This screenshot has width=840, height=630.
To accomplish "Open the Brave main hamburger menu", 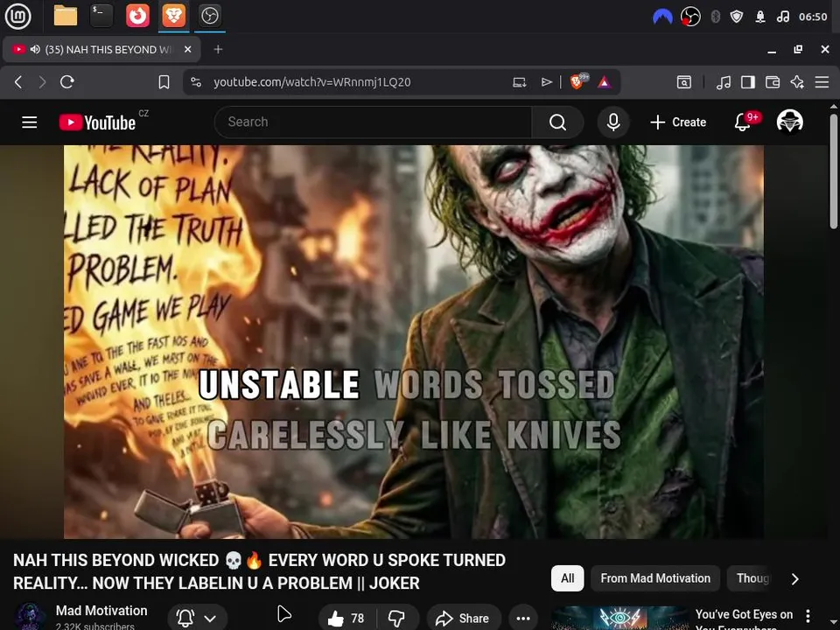I will tap(822, 82).
